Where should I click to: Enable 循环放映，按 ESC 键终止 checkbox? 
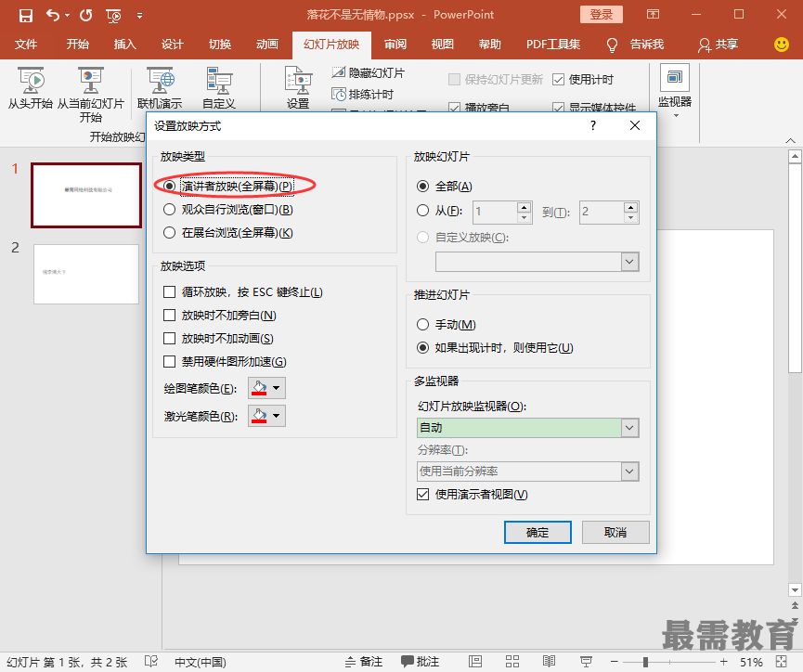(169, 292)
